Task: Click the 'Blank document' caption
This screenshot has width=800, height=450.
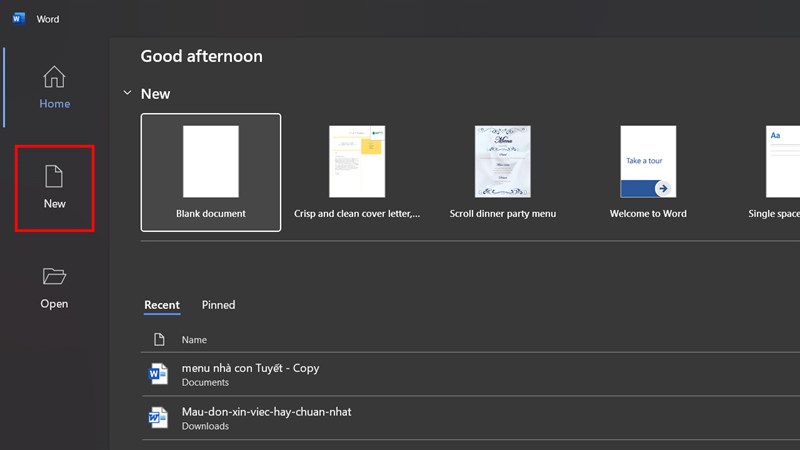Action: pos(211,214)
